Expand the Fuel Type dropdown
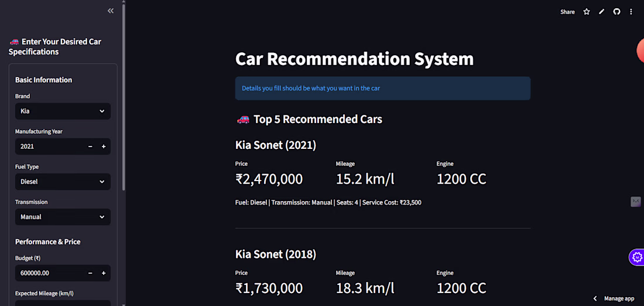The height and width of the screenshot is (306, 644). (63, 182)
